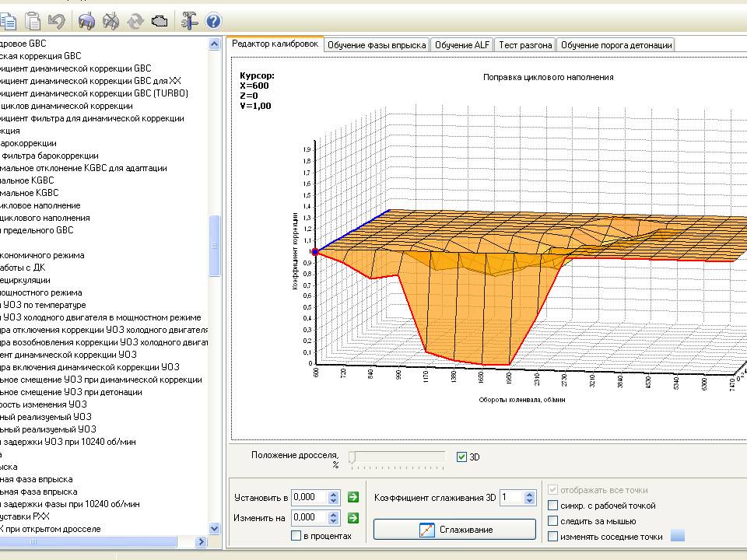
Task: Enable 'синхр. с рабочей точкой' checkbox
Action: pos(552,506)
